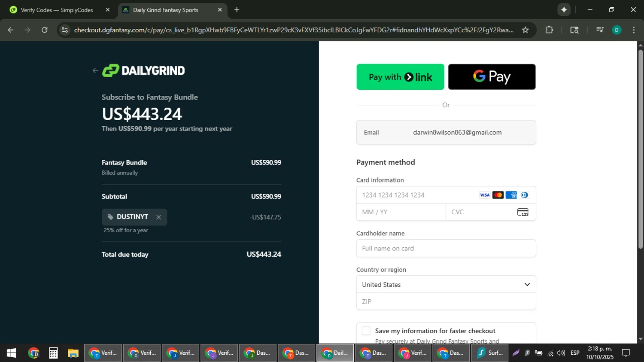Open the media control icon in the toolbar
644x362 pixels.
click(x=600, y=30)
